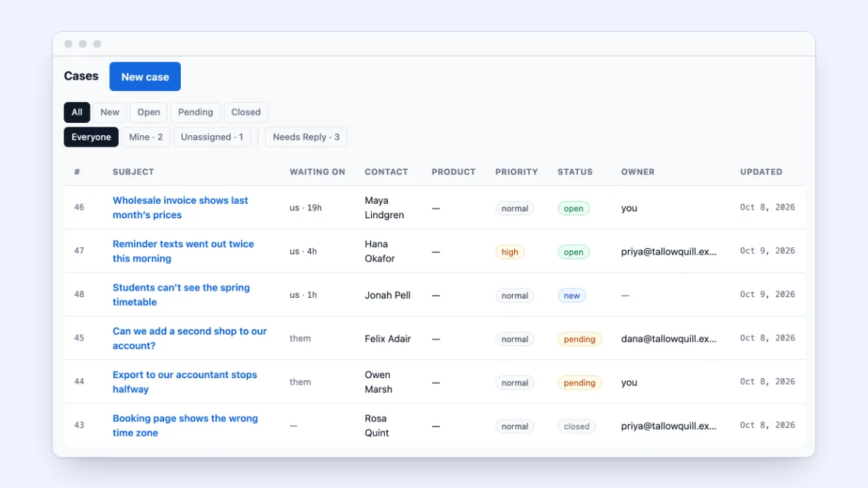Click the 'closed' status badge on case 43
This screenshot has height=488, width=868.
(x=576, y=427)
